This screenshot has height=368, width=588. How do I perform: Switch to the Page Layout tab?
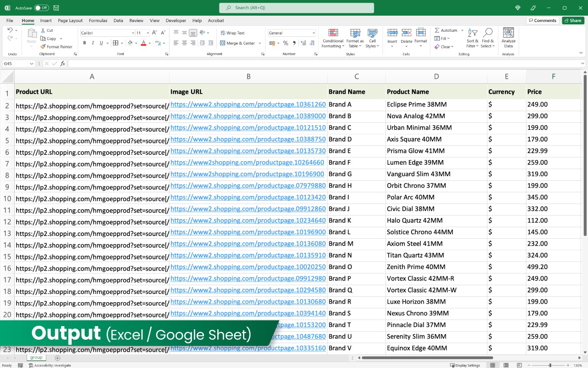[70, 21]
